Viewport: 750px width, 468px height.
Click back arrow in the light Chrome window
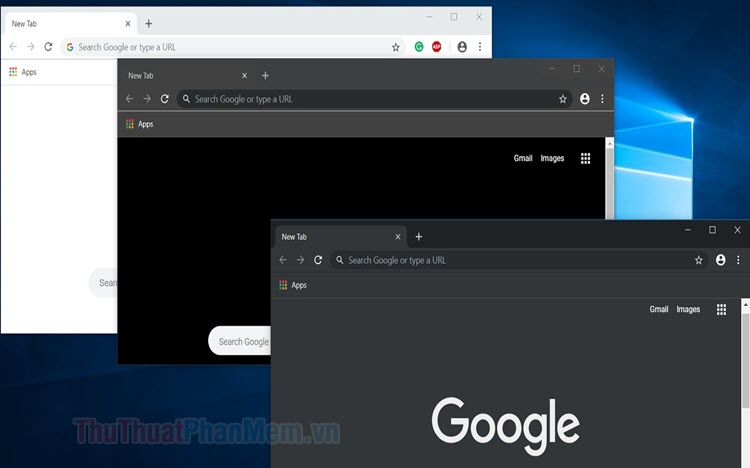[x=13, y=46]
